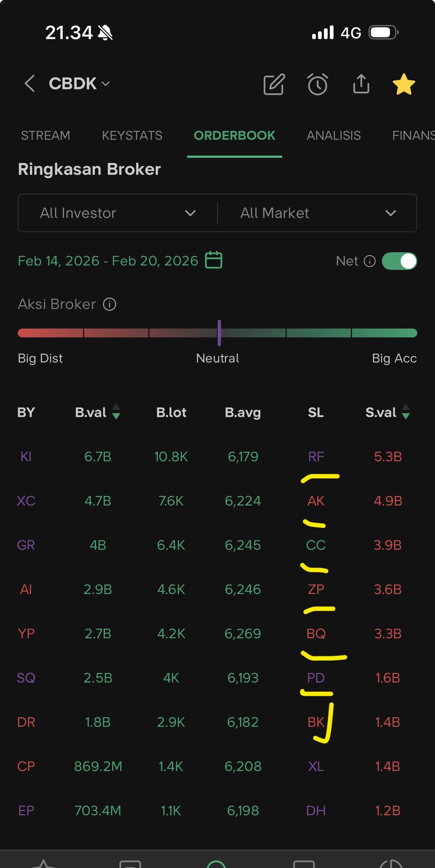Tap the share icon
Viewport: 435px width, 868px height.
click(x=361, y=84)
